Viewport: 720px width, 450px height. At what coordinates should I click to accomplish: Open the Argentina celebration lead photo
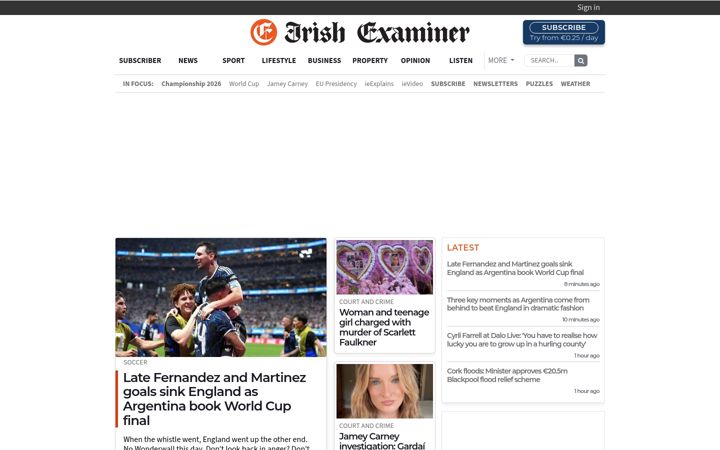click(221, 297)
